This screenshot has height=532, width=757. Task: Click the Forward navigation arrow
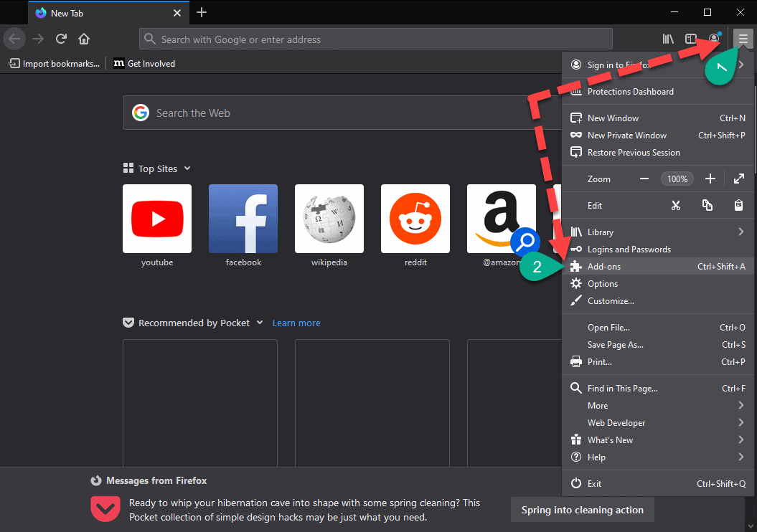37,39
